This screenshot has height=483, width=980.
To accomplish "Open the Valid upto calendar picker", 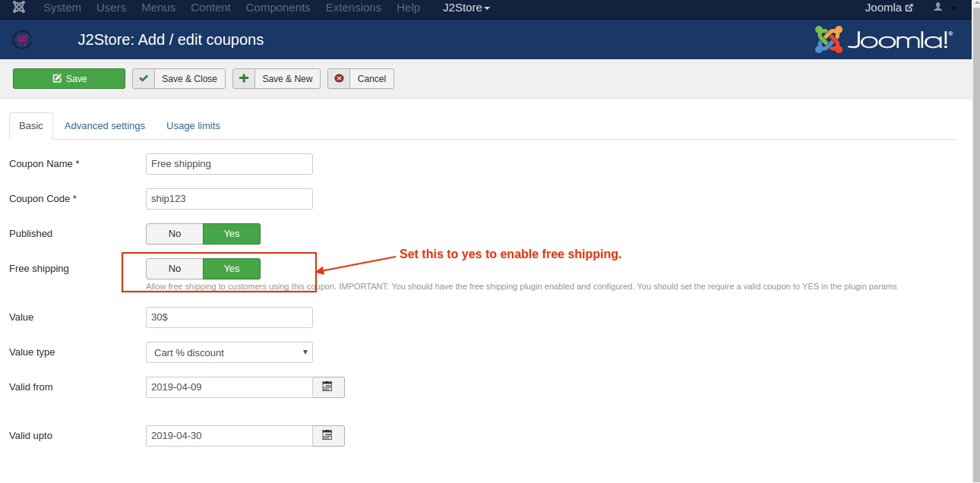I will [x=328, y=436].
